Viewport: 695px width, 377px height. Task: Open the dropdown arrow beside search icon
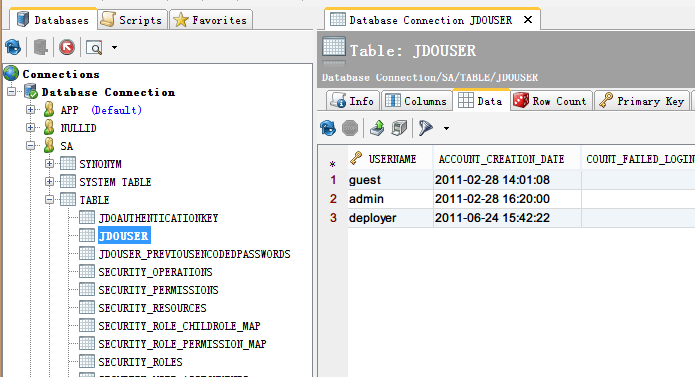point(114,47)
